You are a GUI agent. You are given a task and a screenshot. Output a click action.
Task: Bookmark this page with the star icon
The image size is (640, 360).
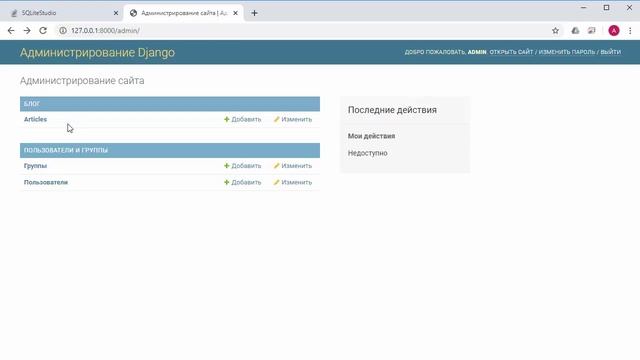[x=555, y=31]
